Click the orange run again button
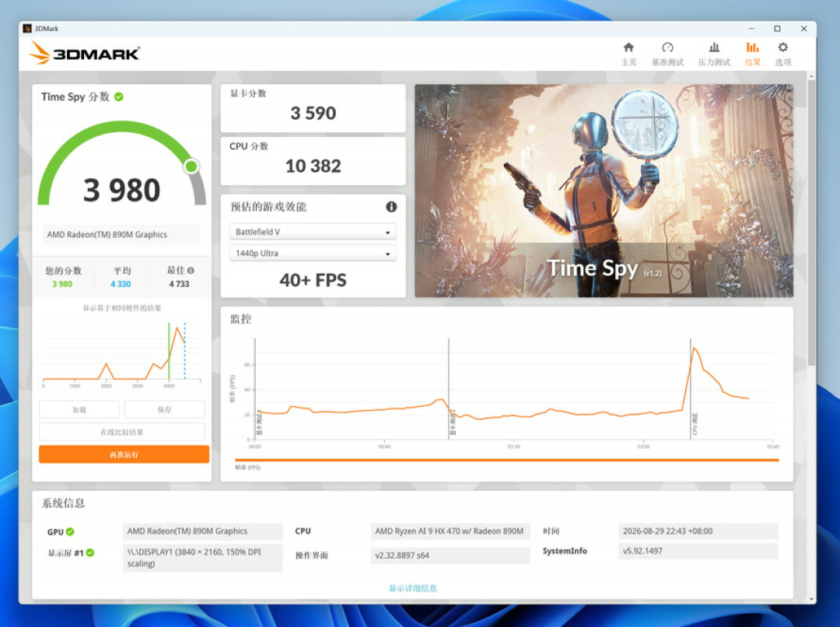Image resolution: width=840 pixels, height=627 pixels. [124, 454]
